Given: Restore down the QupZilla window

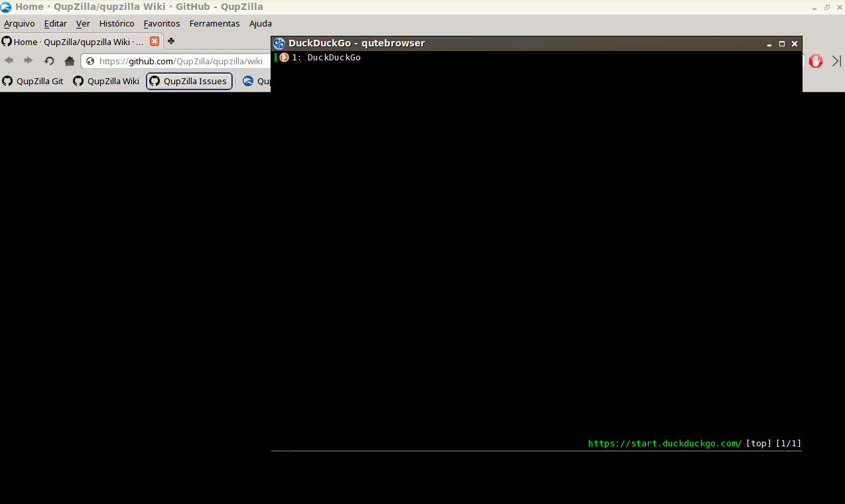Looking at the screenshot, I should [x=827, y=7].
